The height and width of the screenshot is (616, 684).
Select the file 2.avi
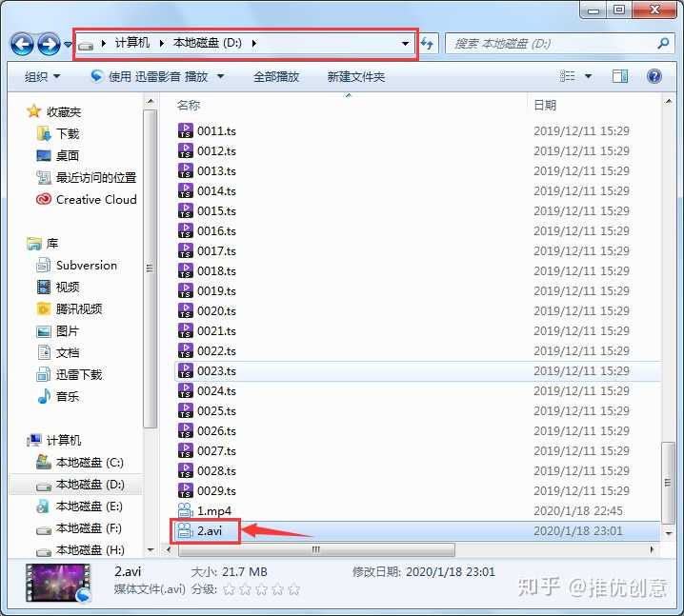tap(210, 530)
